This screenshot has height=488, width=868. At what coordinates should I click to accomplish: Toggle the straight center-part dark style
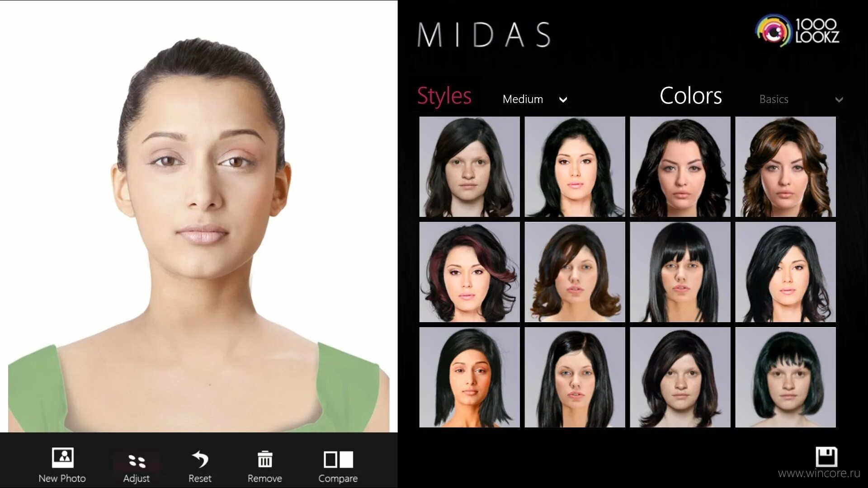click(x=574, y=376)
